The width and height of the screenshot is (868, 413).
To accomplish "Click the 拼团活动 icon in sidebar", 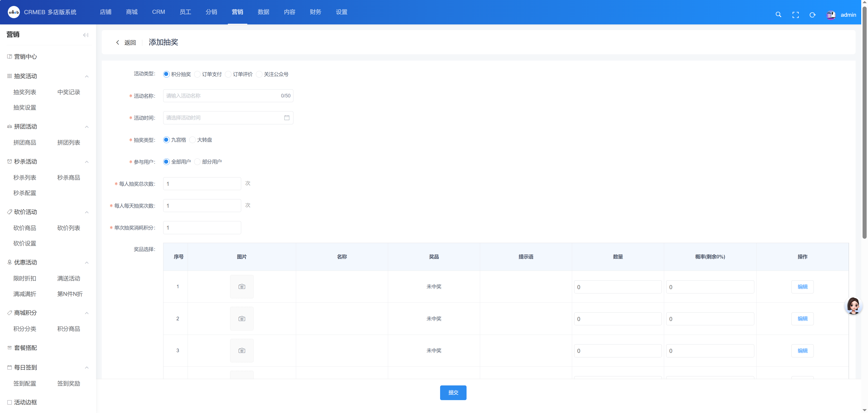I will 9,127.
